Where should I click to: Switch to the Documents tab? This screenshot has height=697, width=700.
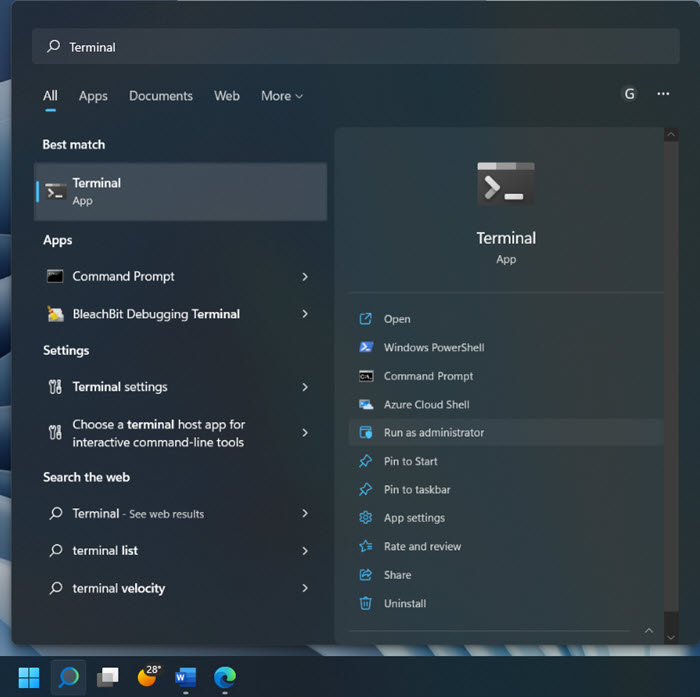click(160, 96)
